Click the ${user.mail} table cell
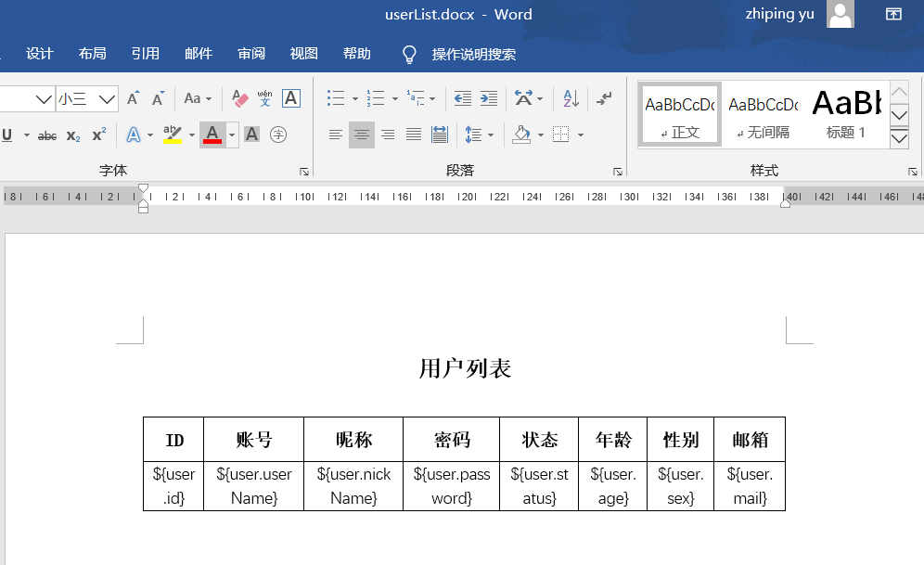924x565 pixels. tap(749, 485)
